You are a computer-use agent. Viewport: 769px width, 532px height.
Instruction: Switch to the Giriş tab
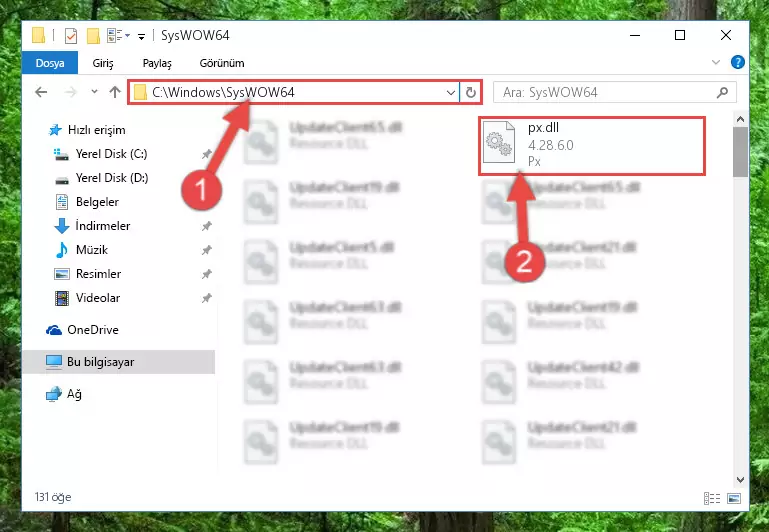(x=103, y=63)
